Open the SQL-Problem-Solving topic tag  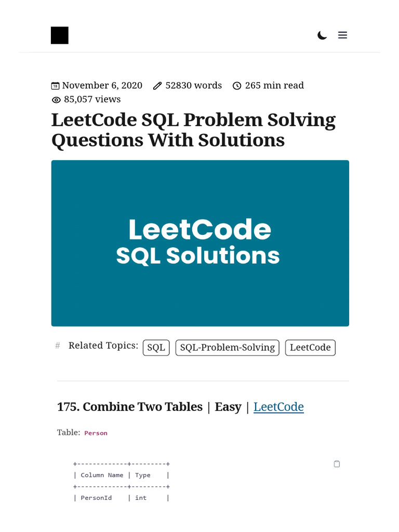(x=227, y=348)
